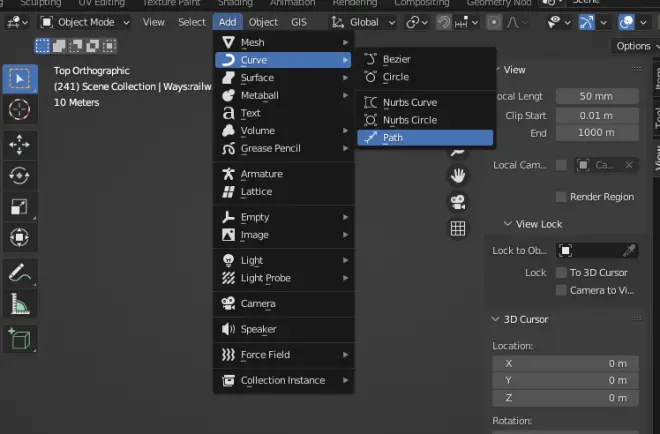Add a Camera object
Image resolution: width=660 pixels, height=434 pixels.
(x=284, y=304)
